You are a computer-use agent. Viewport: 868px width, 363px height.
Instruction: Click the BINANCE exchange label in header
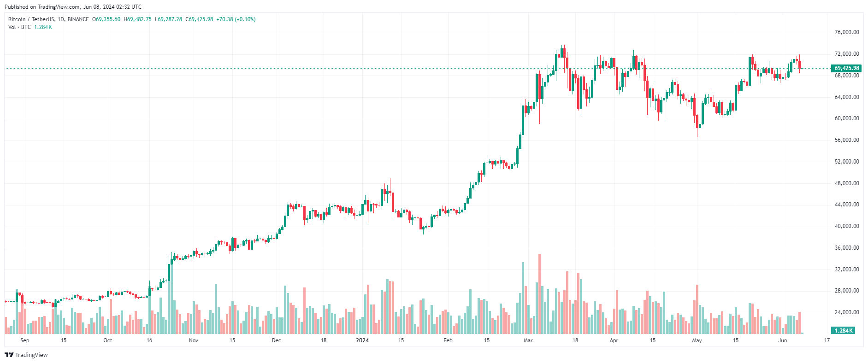(x=78, y=19)
